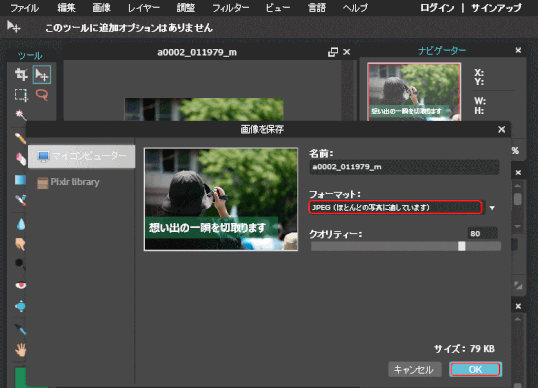This screenshot has height=388, width=538.
Task: Select the Color Picker eyedropper tool
Action: click(20, 330)
